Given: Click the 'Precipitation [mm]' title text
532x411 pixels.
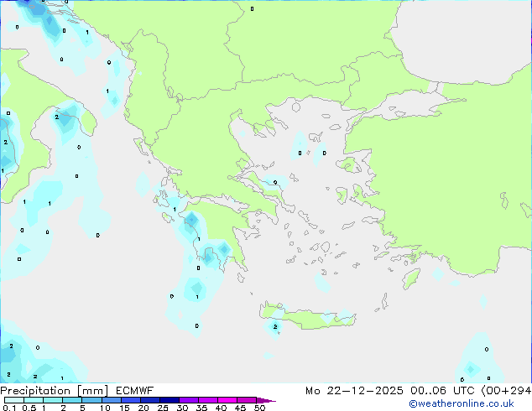Looking at the screenshot, I should tap(55, 391).
